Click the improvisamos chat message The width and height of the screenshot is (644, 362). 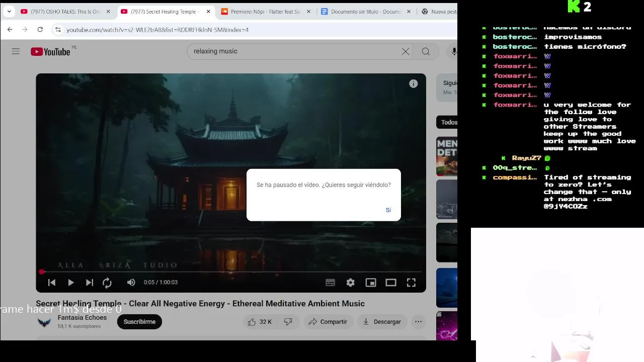click(x=573, y=37)
